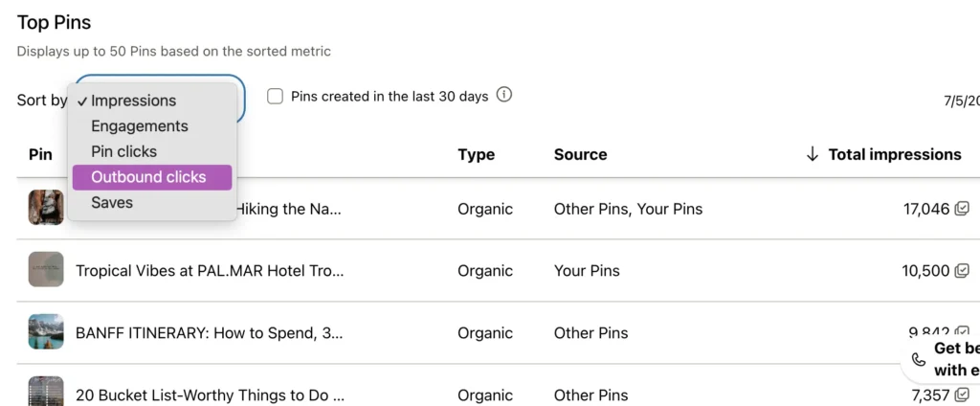This screenshot has width=980, height=406.
Task: Choose Outbound clicks sort option
Action: point(148,177)
